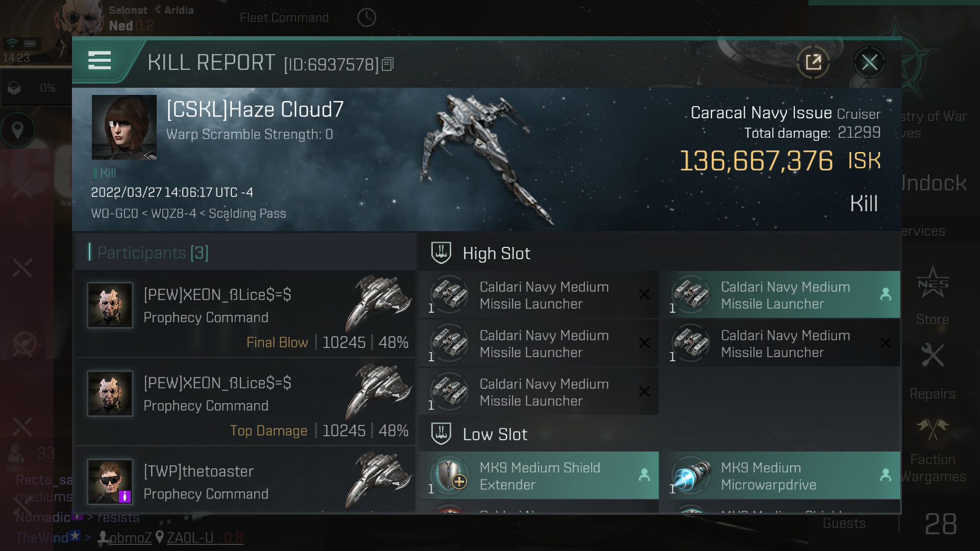
Task: Open the clock icon near Fleet Command
Action: click(366, 18)
